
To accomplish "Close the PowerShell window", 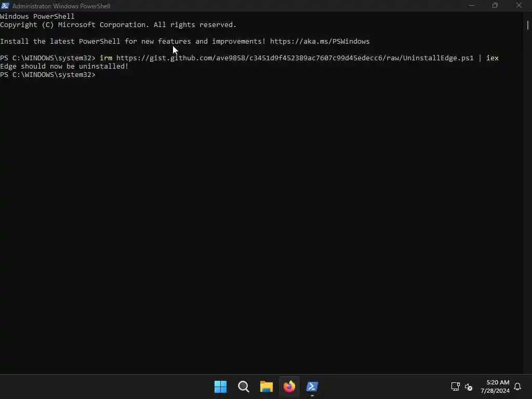I will (519, 5).
